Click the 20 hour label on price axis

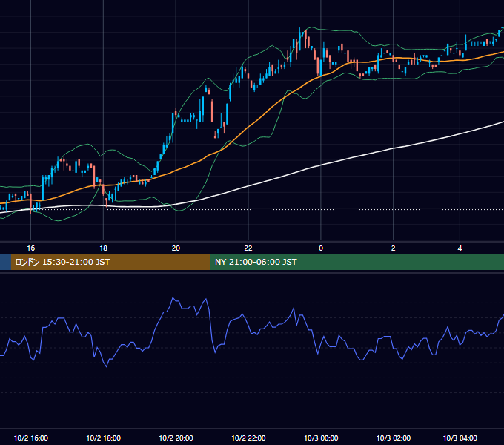[x=176, y=248]
